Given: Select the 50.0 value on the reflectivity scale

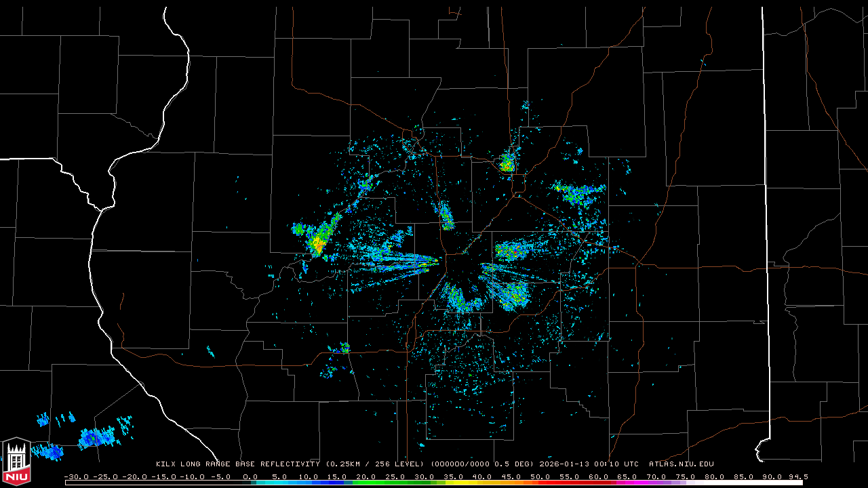Looking at the screenshot, I should click(540, 476).
